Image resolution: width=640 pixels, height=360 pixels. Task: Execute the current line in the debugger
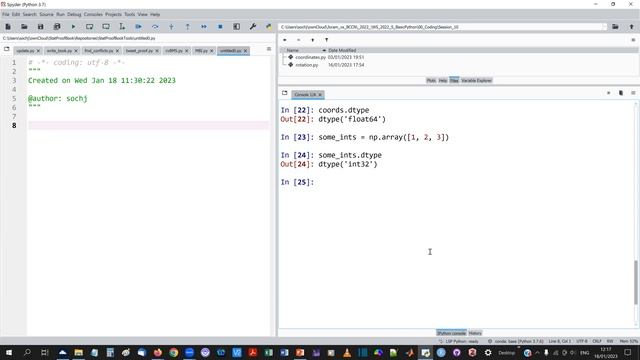point(155,27)
